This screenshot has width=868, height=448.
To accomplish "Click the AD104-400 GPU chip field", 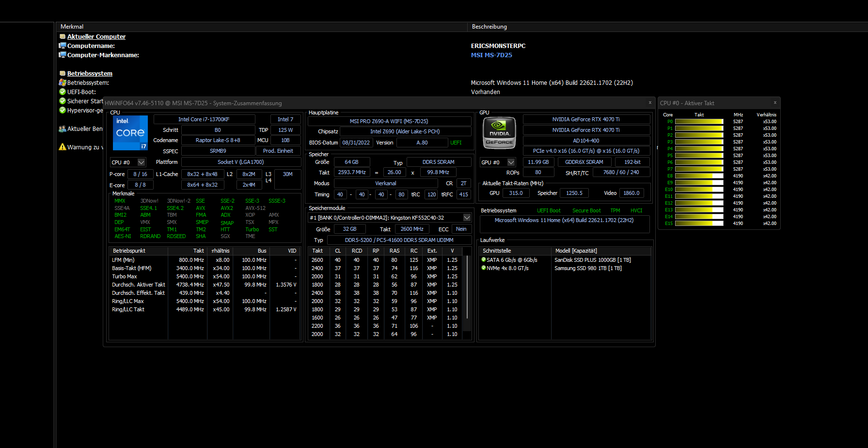I will pos(586,141).
